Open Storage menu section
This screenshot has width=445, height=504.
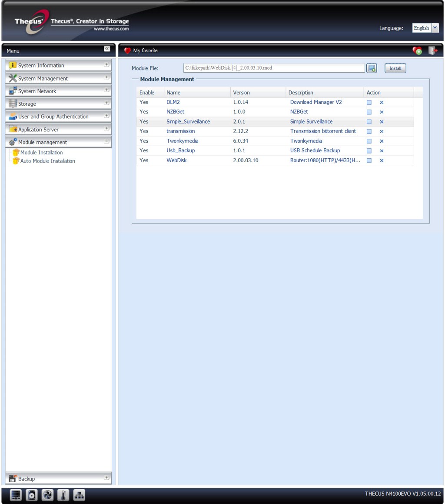58,104
